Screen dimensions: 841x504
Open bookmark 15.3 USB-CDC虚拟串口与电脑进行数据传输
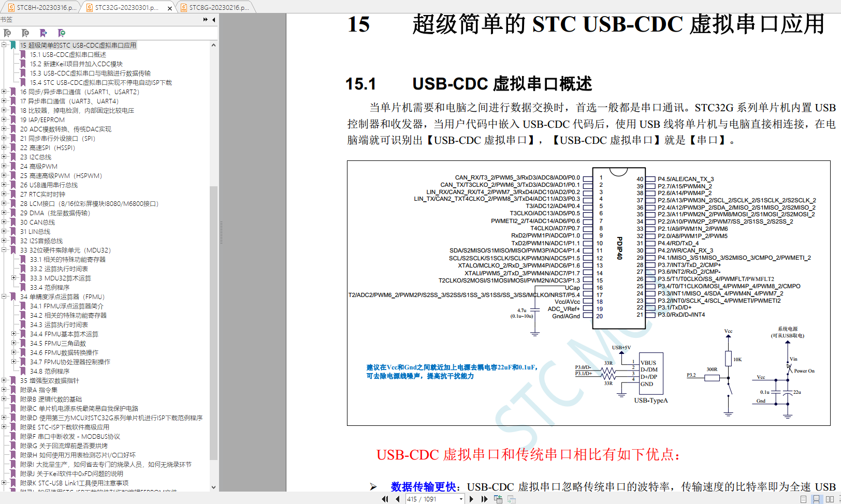point(90,73)
